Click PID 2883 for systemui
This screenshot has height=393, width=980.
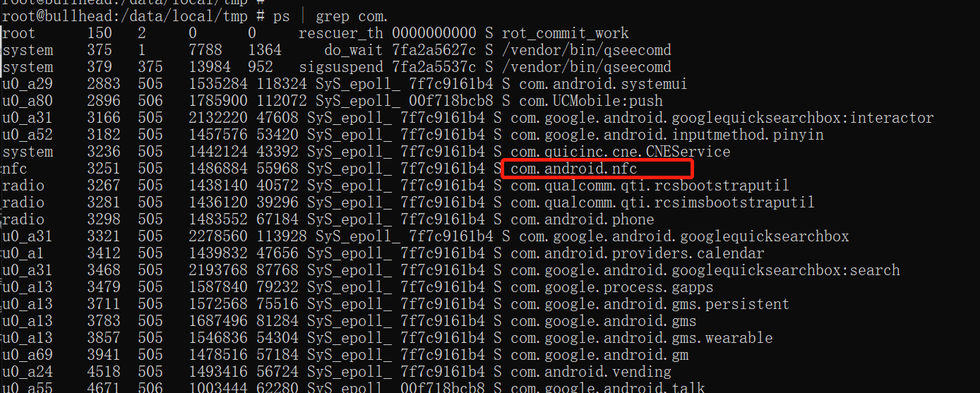click(x=104, y=84)
